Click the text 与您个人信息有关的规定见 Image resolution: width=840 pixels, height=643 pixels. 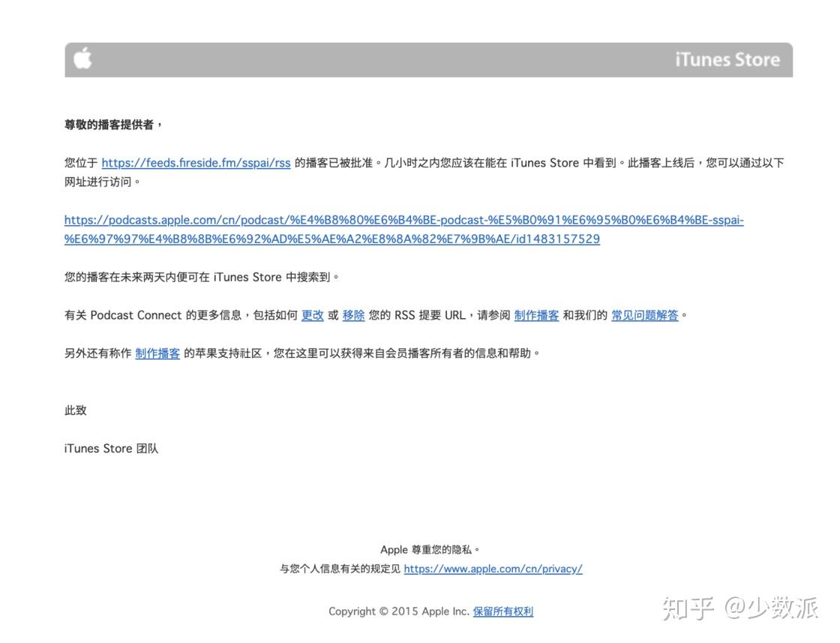tap(340, 569)
